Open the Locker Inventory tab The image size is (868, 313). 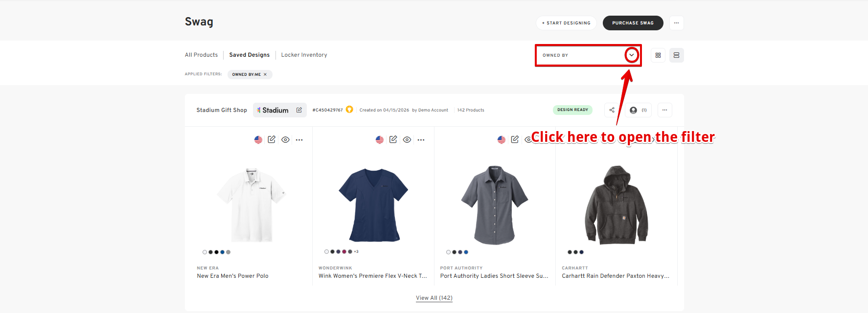[x=304, y=55]
